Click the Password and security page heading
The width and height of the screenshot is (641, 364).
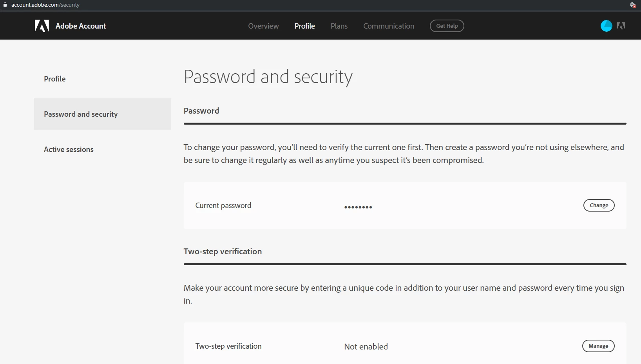coord(268,77)
